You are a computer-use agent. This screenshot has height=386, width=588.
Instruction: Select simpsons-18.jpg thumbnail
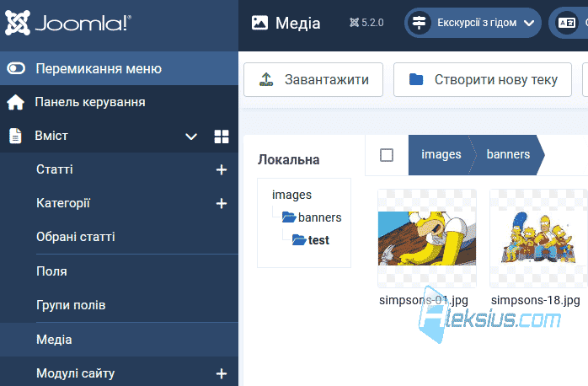(538, 239)
